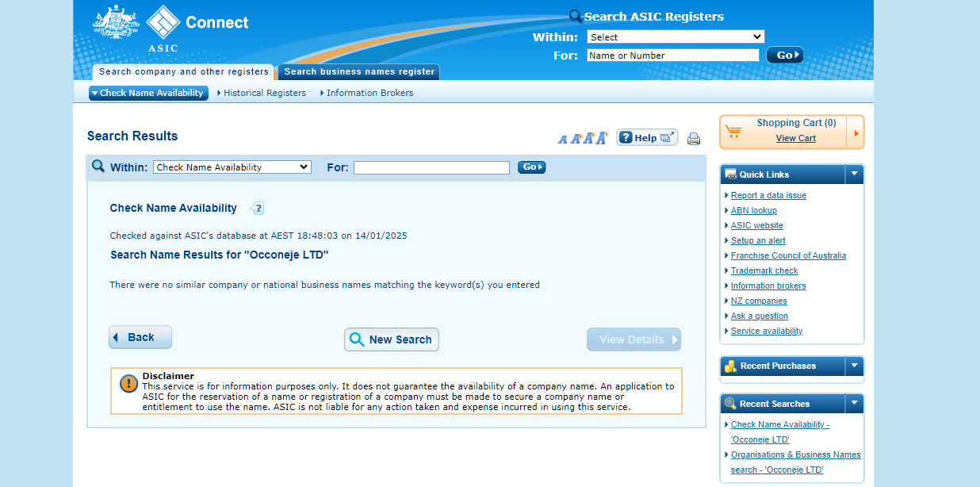Screen dimensions: 980x487
Task: Open the Service availability link
Action: [767, 331]
